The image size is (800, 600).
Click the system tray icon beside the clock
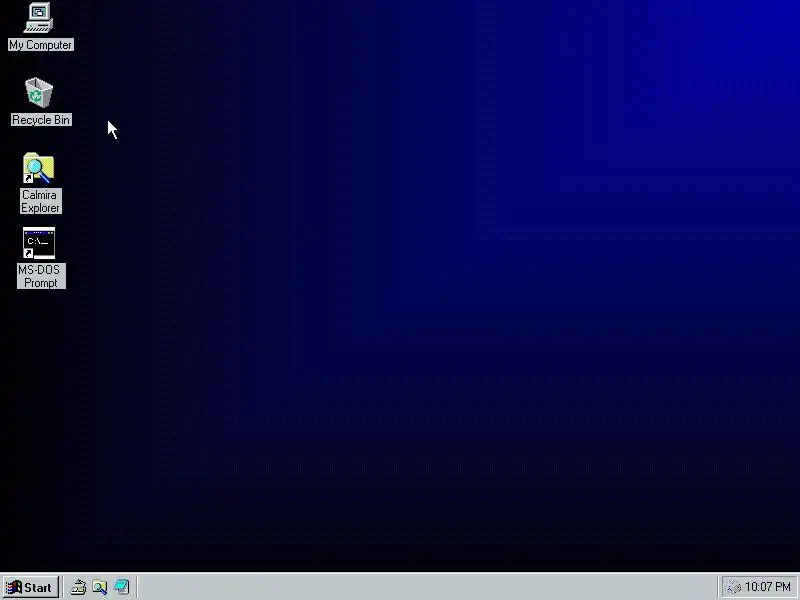coord(733,588)
